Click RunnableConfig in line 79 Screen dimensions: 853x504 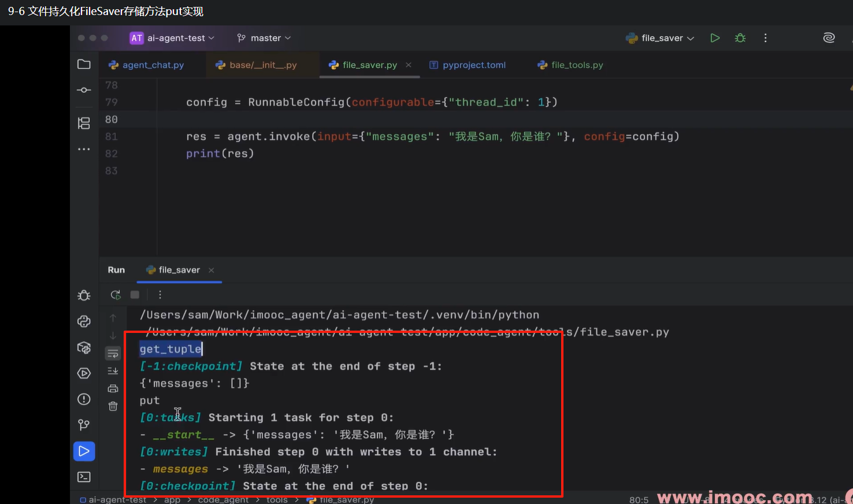click(x=296, y=102)
